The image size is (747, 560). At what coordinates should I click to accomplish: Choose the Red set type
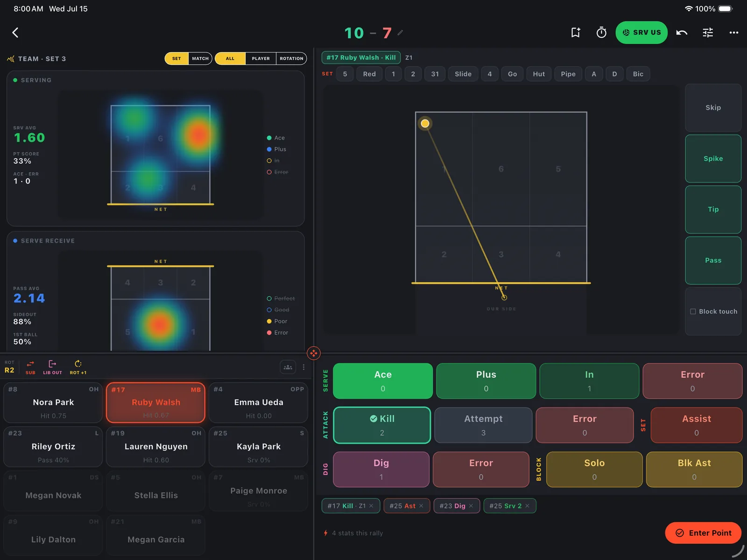pos(369,74)
